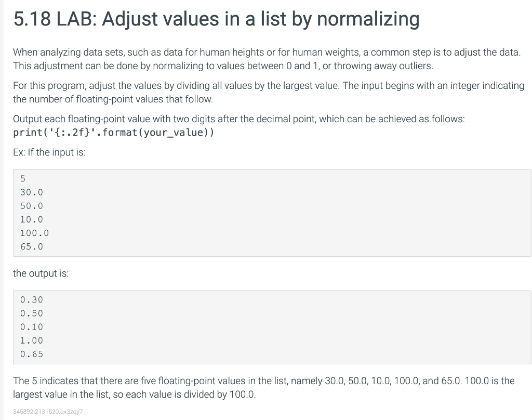The image size is (532, 420).
Task: Click output value 0.10
Action: 32,327
